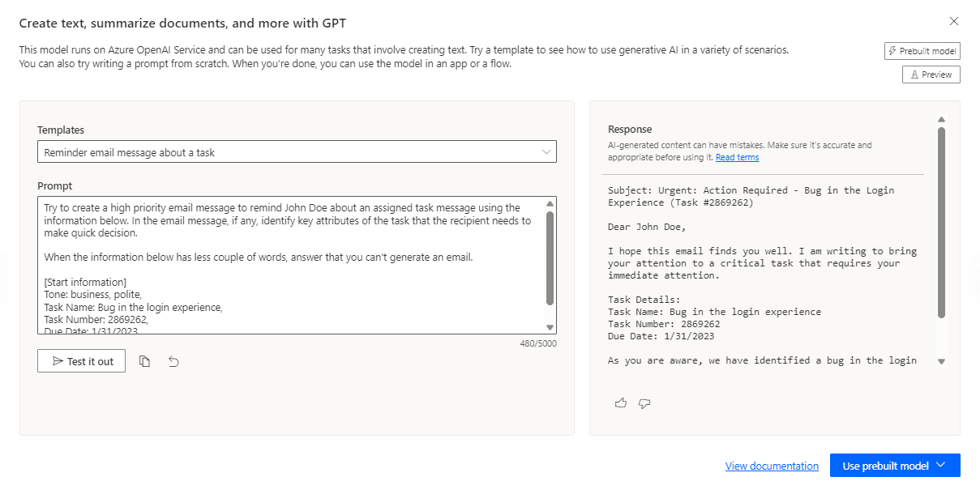
Task: Reset the prompt with the undo arrow icon
Action: coord(173,361)
